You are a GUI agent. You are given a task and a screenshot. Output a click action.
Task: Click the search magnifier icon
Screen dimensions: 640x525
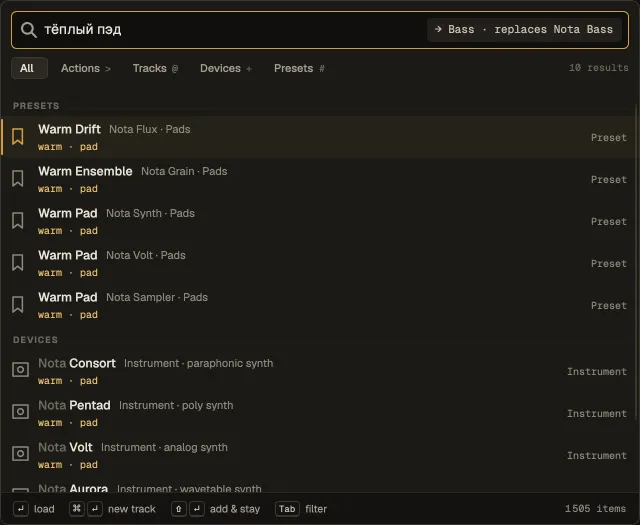(29, 29)
